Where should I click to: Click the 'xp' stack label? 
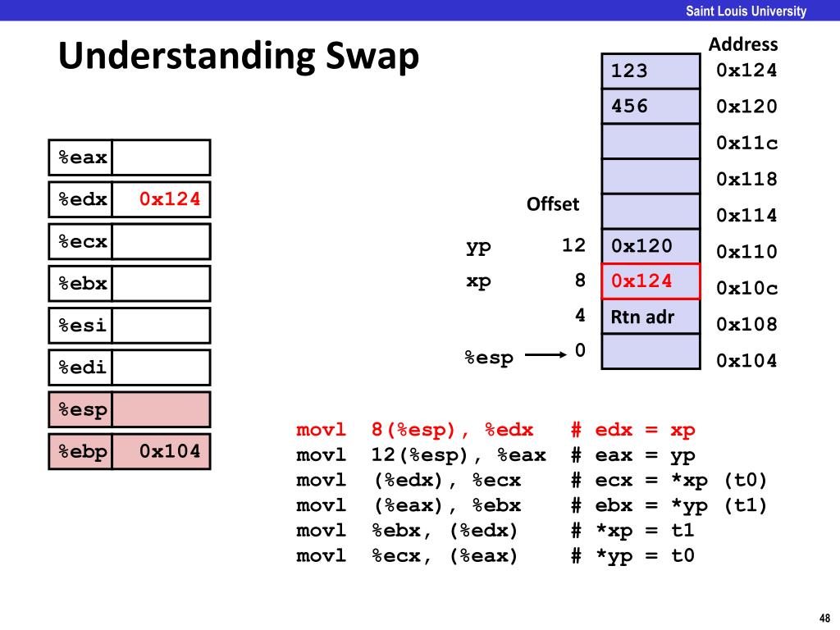pyautogui.click(x=478, y=281)
